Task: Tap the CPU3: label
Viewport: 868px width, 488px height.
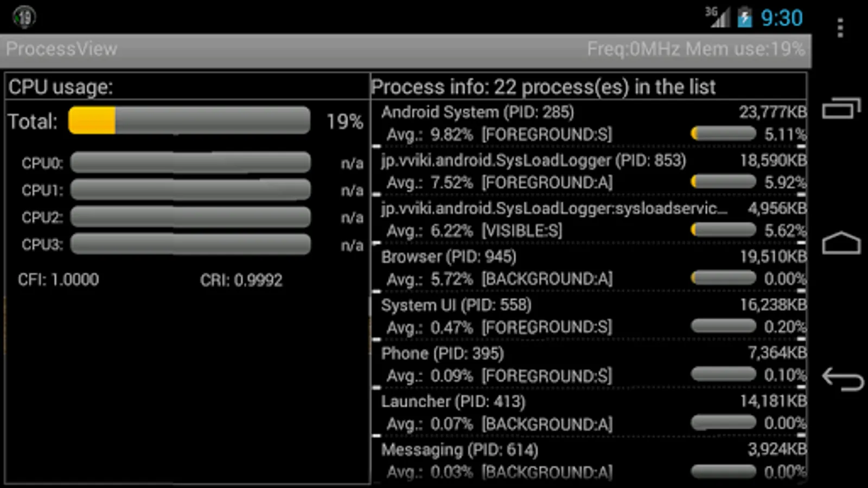Action: (x=42, y=245)
